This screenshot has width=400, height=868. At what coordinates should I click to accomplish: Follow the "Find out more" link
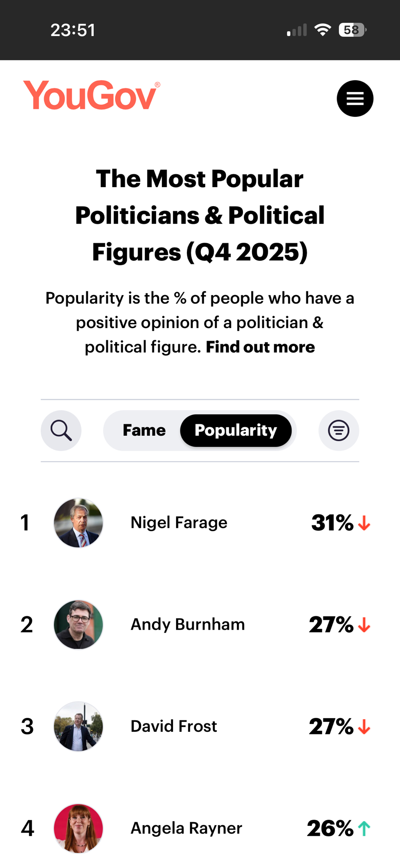260,347
